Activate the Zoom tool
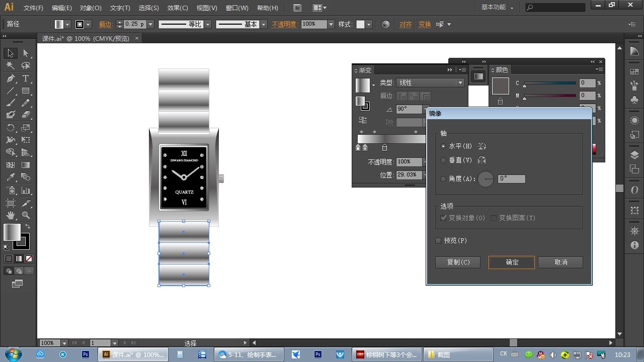 click(x=26, y=215)
